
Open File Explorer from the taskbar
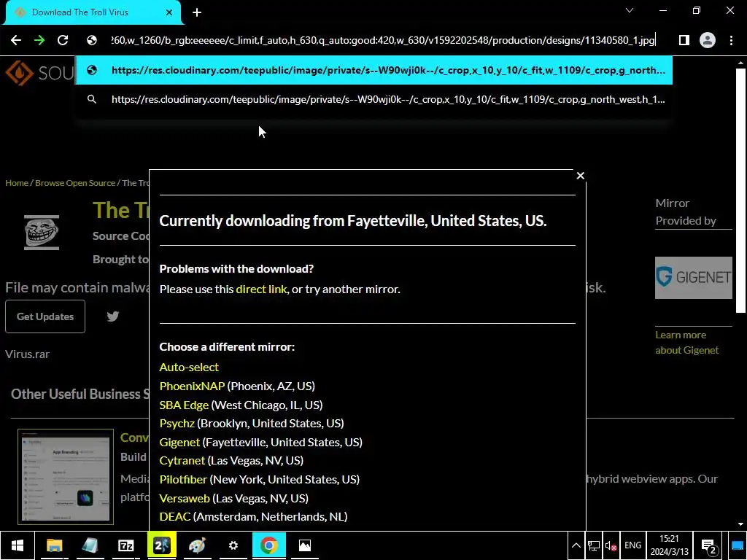point(54,545)
